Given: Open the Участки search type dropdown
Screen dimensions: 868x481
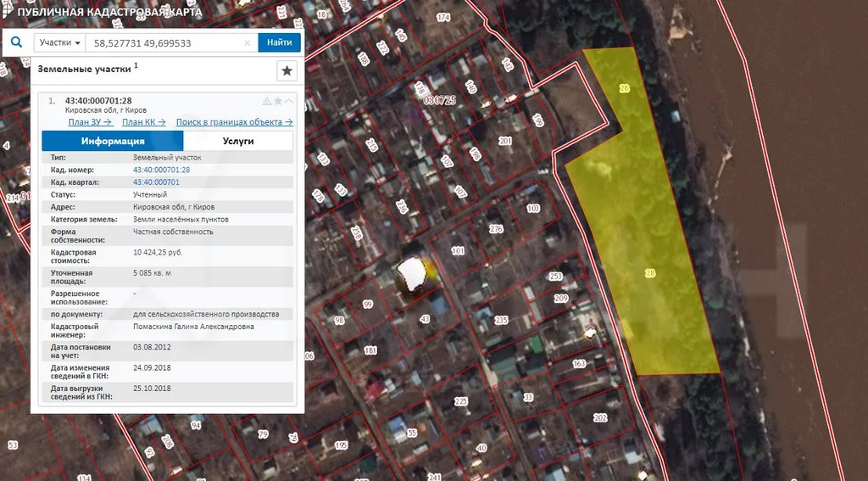Looking at the screenshot, I should coord(60,42).
